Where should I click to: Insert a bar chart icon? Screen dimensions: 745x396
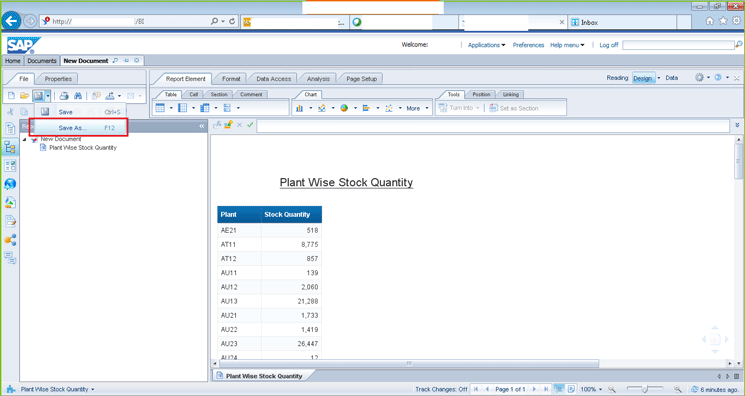pyautogui.click(x=366, y=108)
